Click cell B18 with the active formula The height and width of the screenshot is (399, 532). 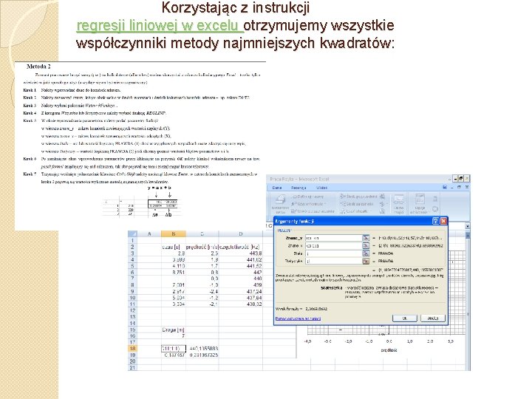(174, 349)
